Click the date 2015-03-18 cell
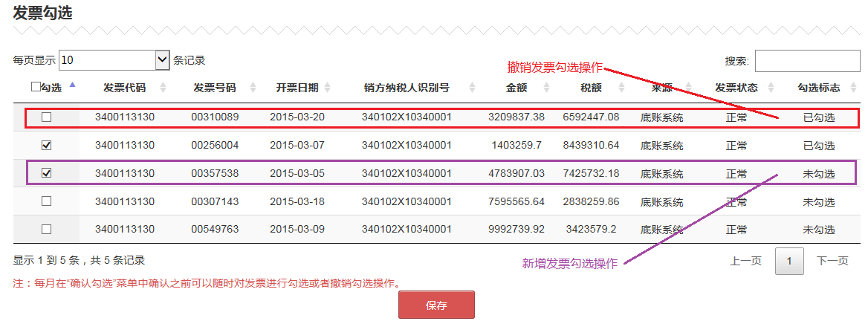The width and height of the screenshot is (868, 321). [297, 201]
